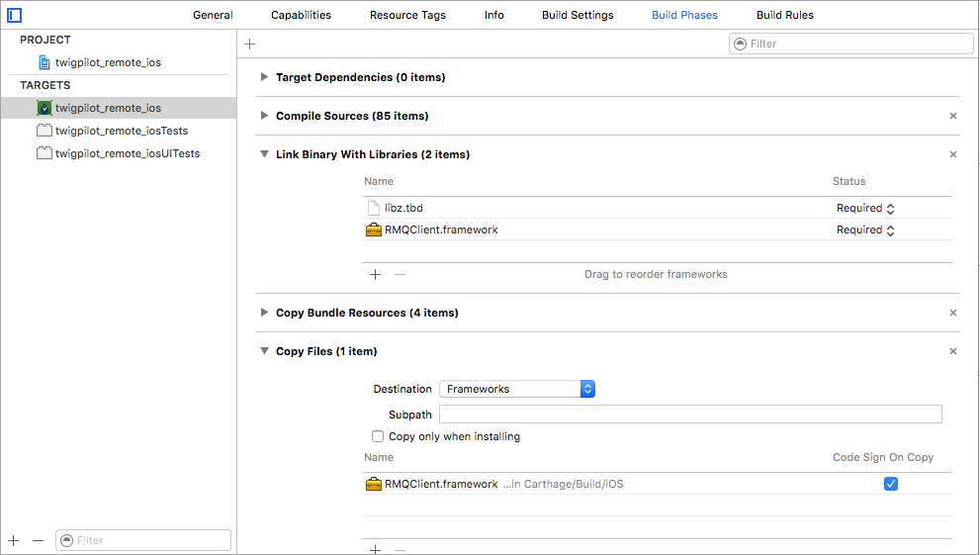This screenshot has height=555, width=980.
Task: Toggle the project navigator sidebar icon
Action: (x=15, y=15)
